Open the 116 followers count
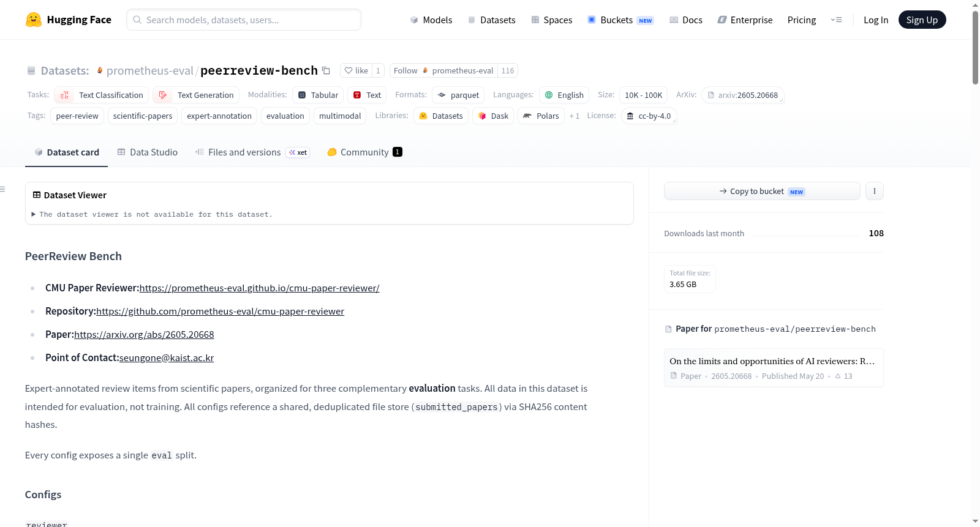Viewport: 980px width, 527px height. [x=508, y=70]
